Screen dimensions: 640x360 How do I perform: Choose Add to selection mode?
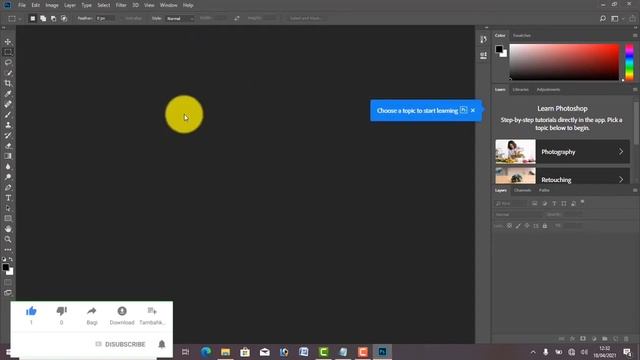43,18
